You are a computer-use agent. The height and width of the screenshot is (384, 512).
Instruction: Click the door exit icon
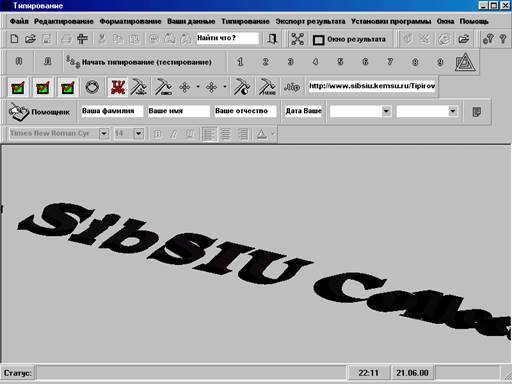[272, 39]
